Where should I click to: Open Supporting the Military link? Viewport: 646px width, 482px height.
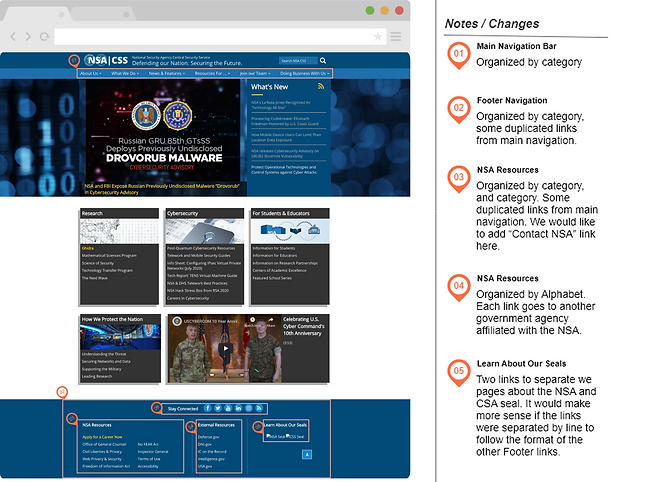pos(101,369)
